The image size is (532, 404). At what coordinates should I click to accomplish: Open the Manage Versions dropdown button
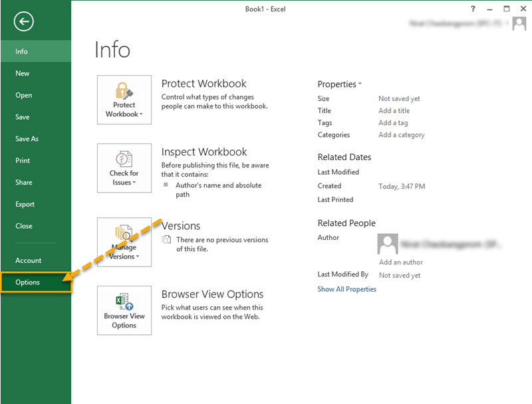pos(124,242)
